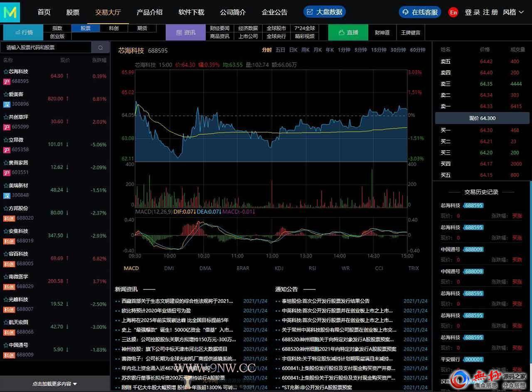Open 软件下载 software download
This screenshot has height=392, width=532.
(191, 12)
